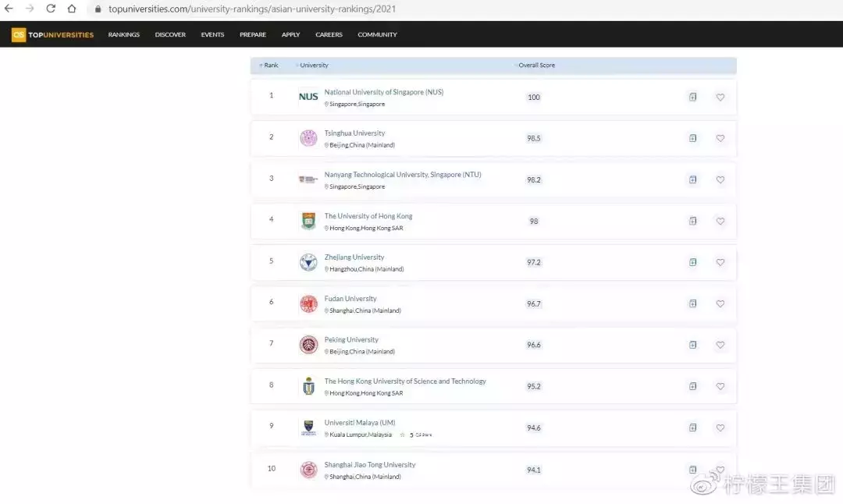The height and width of the screenshot is (504, 843).
Task: Favorite National University of Singapore heart
Action: pyautogui.click(x=720, y=97)
